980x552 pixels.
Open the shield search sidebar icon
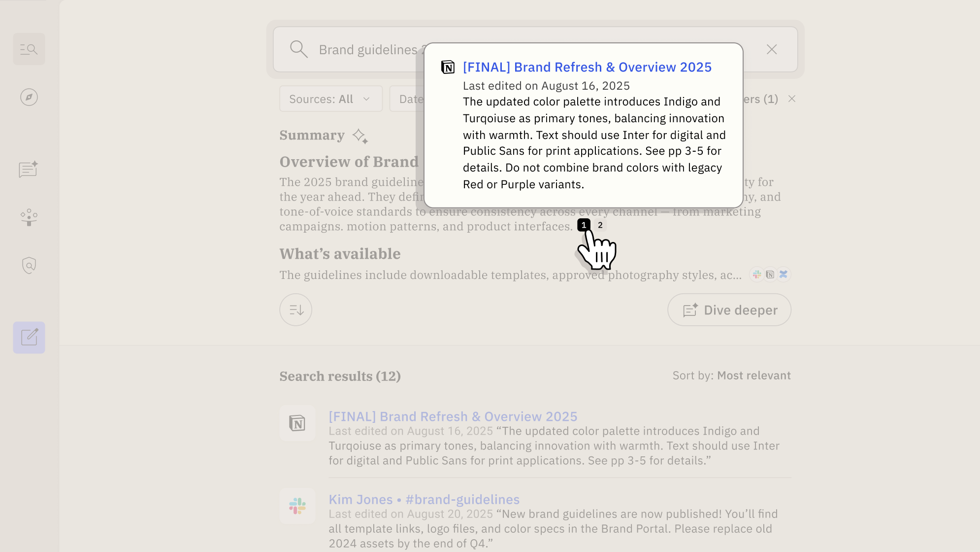29,265
